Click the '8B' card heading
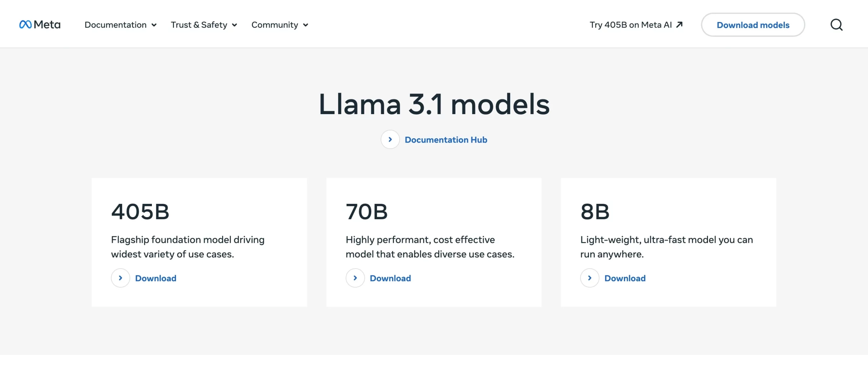This screenshot has width=868, height=380. (x=595, y=212)
